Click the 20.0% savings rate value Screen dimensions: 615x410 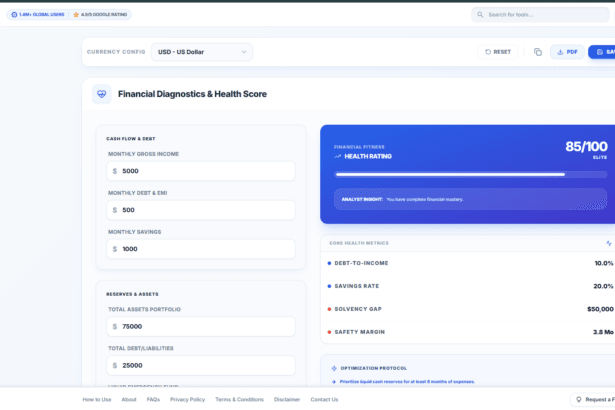click(x=603, y=286)
